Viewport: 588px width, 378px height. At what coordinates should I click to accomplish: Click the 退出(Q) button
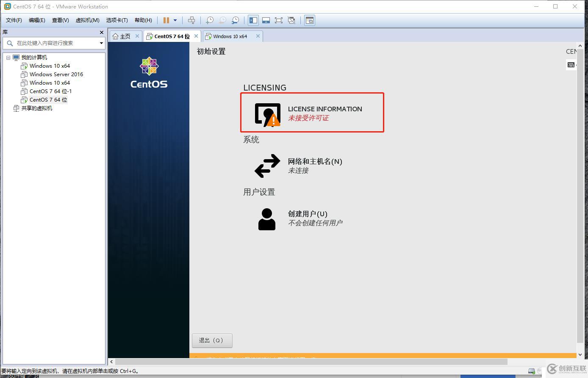pyautogui.click(x=212, y=340)
